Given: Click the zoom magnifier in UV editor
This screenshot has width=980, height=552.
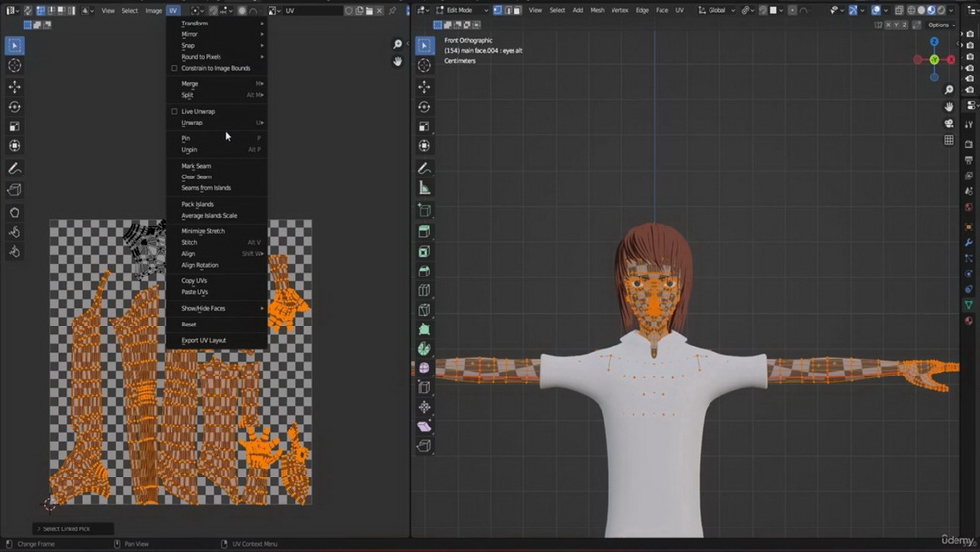Looking at the screenshot, I should tap(397, 44).
